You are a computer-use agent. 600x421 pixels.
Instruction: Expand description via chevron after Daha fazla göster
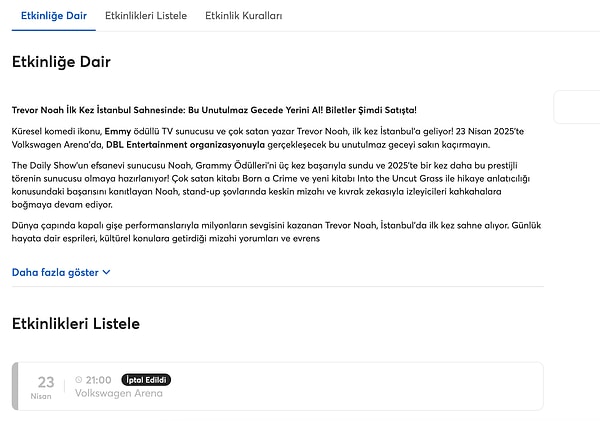107,273
